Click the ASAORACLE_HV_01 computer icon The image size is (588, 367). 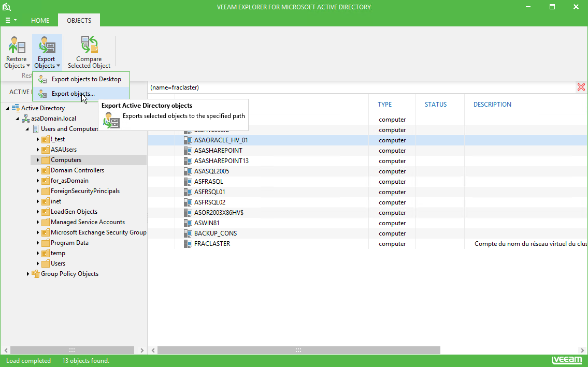click(188, 140)
